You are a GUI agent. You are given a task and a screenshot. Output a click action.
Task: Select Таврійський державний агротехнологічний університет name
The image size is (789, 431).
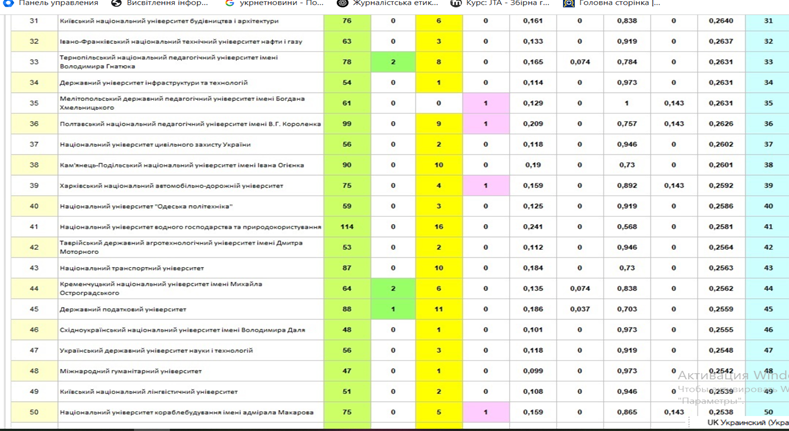click(181, 247)
